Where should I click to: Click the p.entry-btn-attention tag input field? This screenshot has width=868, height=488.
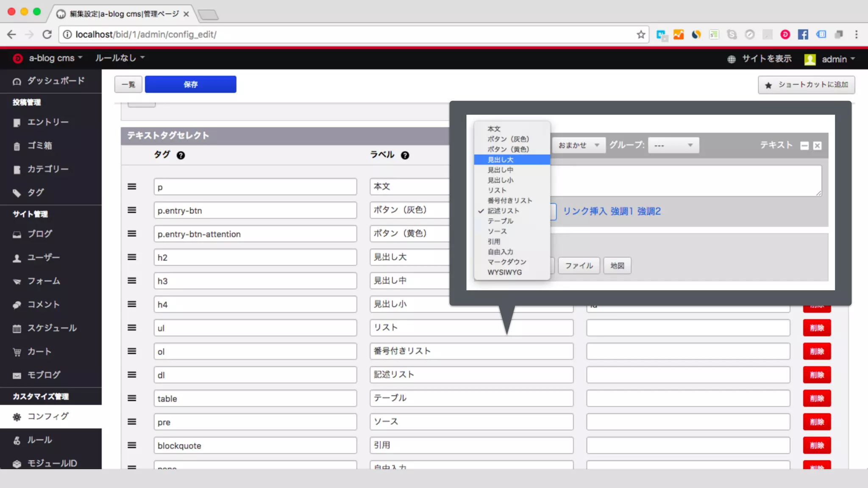pyautogui.click(x=255, y=234)
